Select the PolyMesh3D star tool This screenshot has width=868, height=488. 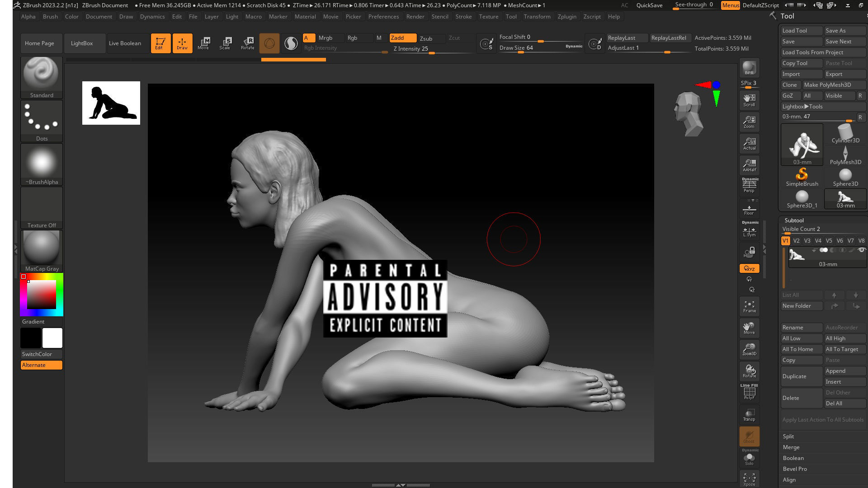(x=845, y=155)
